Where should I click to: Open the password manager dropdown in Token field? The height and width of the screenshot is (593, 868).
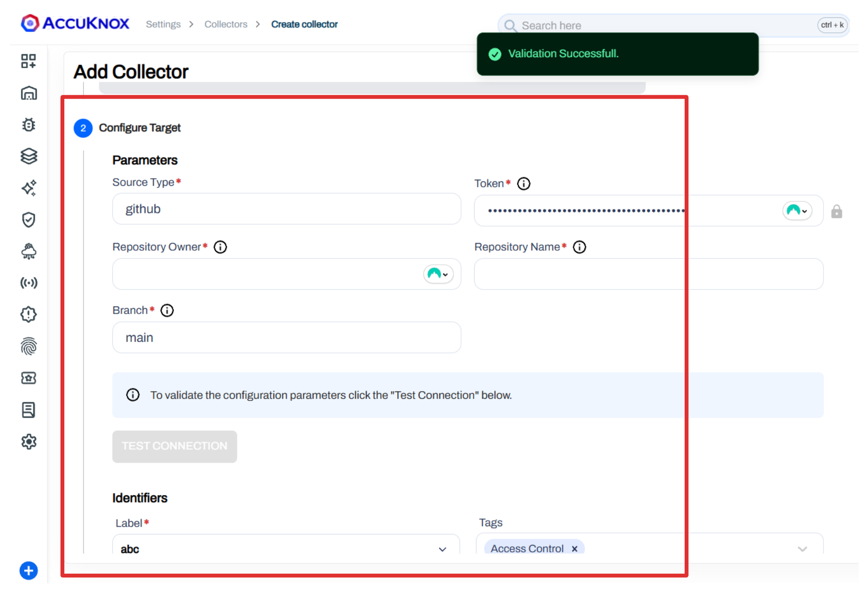[x=796, y=211]
